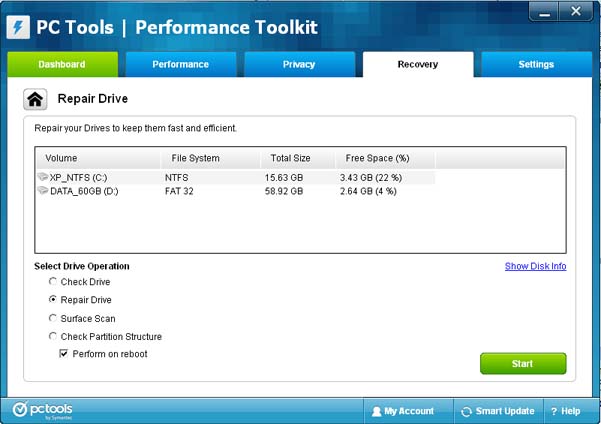Click the XP_NTFS (C:) drive icon
Screen dimensions: 601x424
point(43,177)
